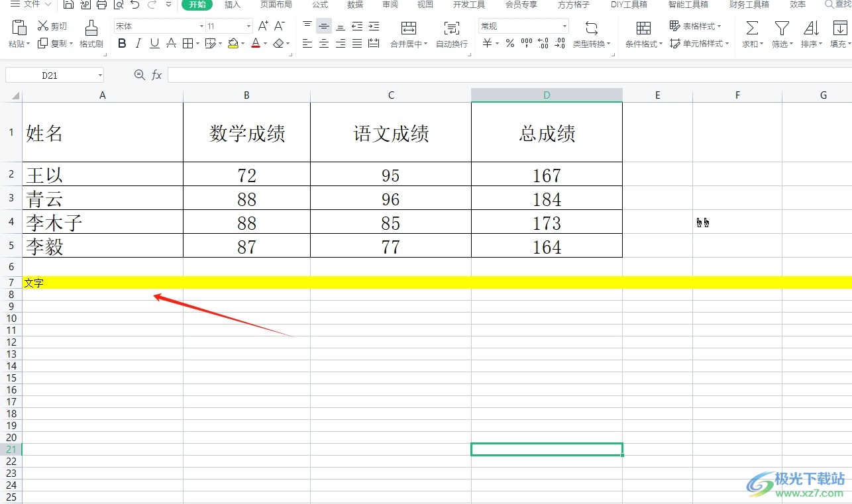Select column D header
Image resolution: width=852 pixels, height=504 pixels.
tap(547, 95)
